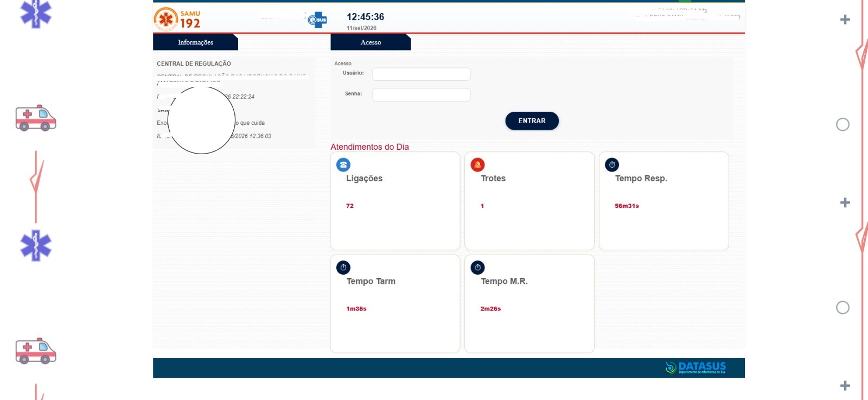Click the Senha field label
868x400 pixels.
coord(353,93)
